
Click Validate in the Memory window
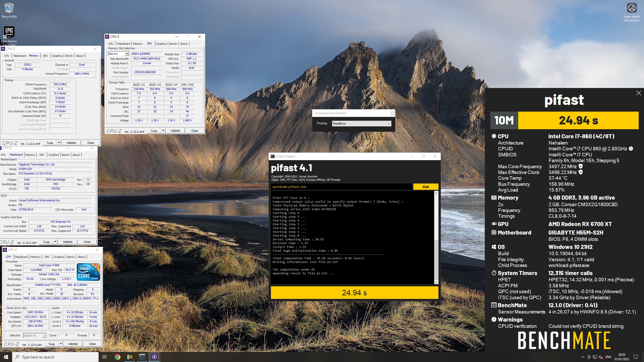pos(71,143)
